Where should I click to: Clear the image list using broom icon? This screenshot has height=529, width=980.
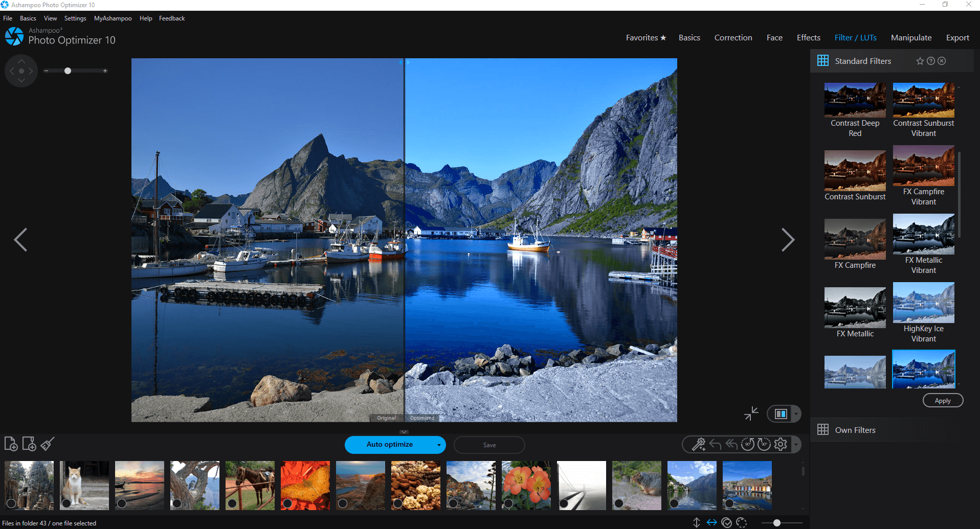click(47, 444)
